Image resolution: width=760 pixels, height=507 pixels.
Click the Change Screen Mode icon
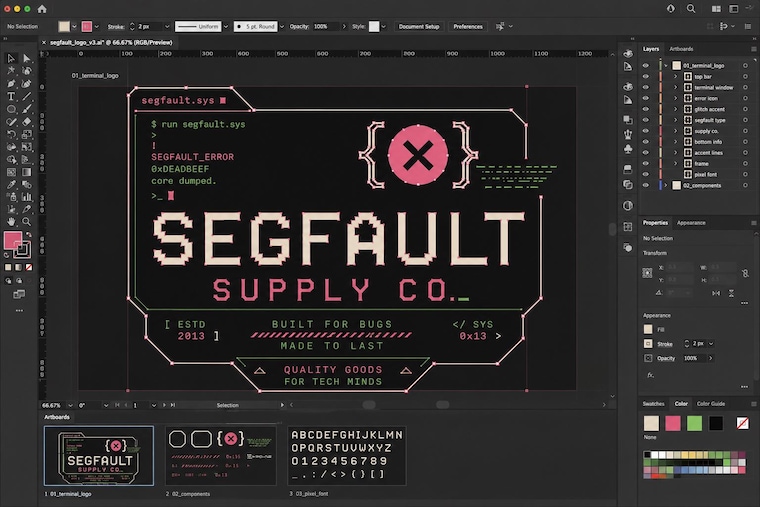[19, 294]
